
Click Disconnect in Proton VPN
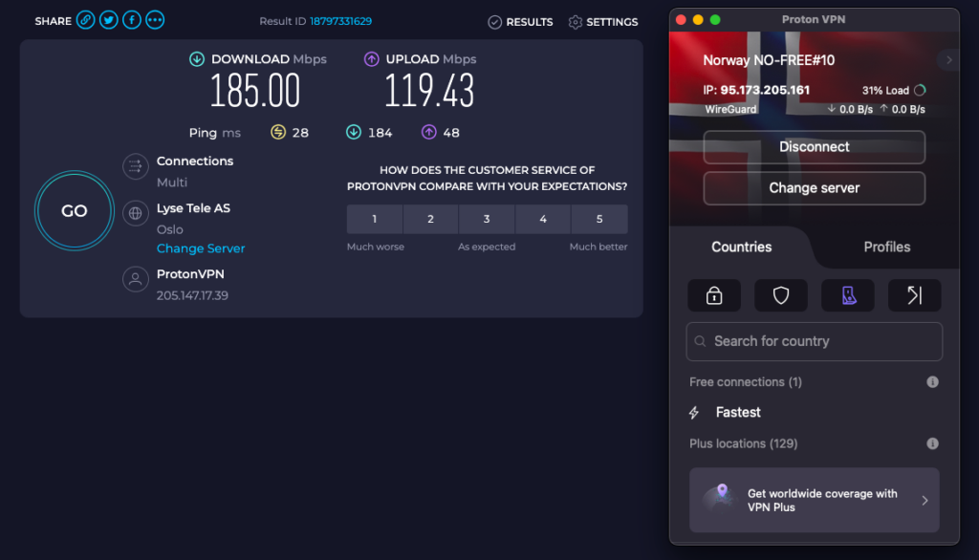coord(815,147)
